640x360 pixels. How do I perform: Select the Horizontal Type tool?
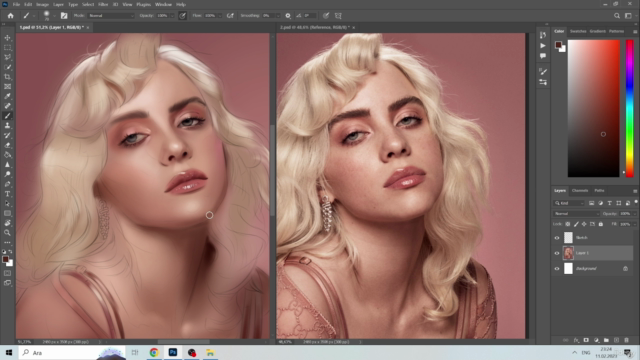pyautogui.click(x=7, y=194)
